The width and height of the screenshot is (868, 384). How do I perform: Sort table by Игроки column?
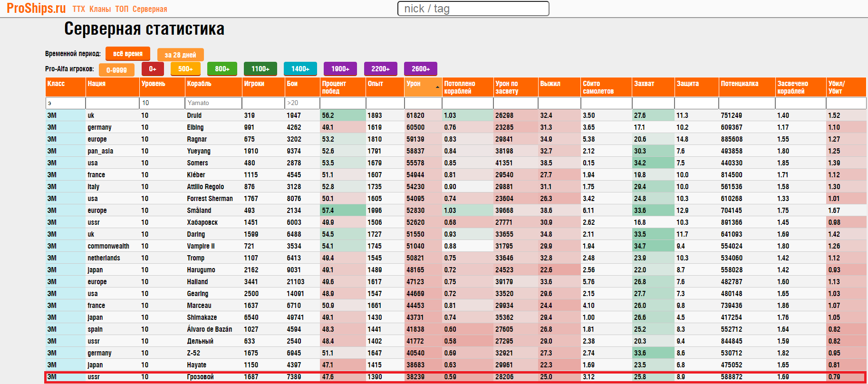coord(263,87)
